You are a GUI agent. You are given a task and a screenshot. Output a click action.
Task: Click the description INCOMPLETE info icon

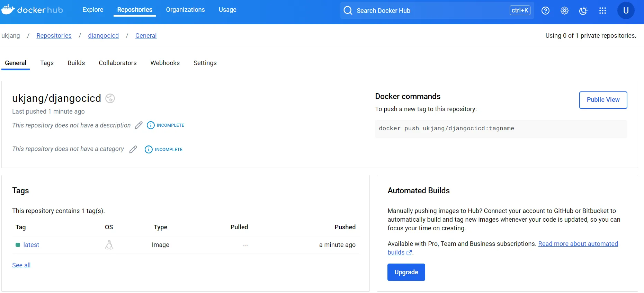point(151,125)
